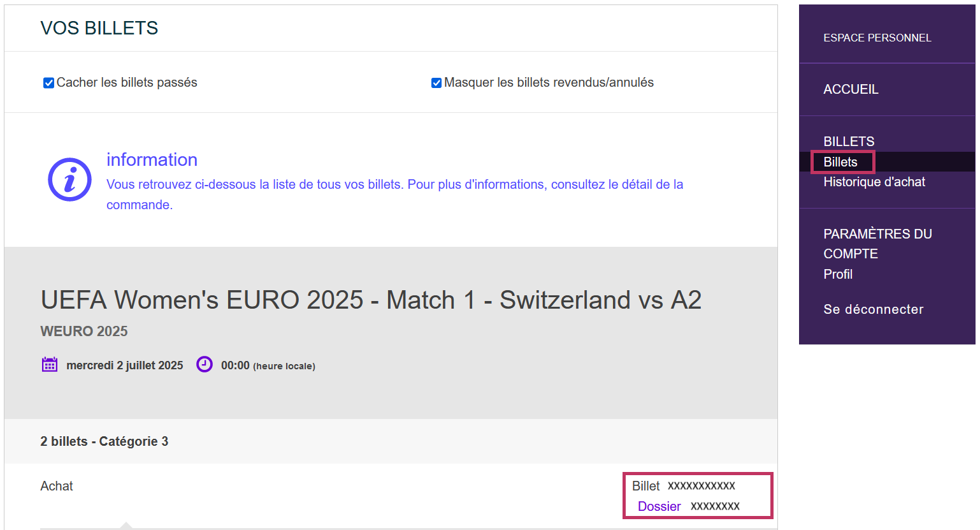980x530 pixels.
Task: Click the information paragraph about la commande
Action: tap(395, 195)
